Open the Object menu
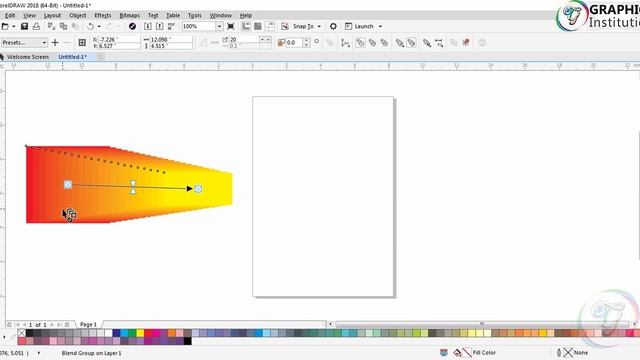640x360 pixels. tap(78, 15)
